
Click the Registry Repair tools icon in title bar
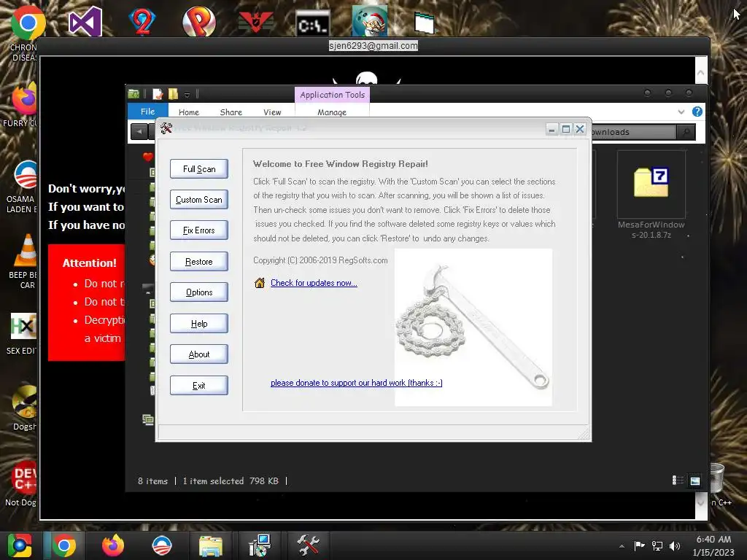pos(166,128)
